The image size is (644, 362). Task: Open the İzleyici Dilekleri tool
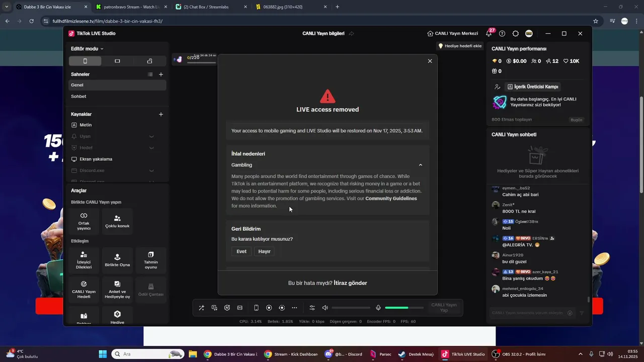[84, 260]
